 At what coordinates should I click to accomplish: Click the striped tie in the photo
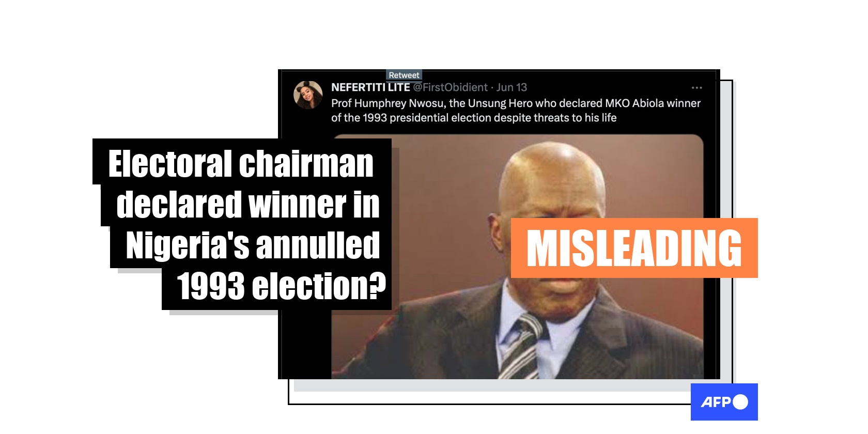point(520,347)
